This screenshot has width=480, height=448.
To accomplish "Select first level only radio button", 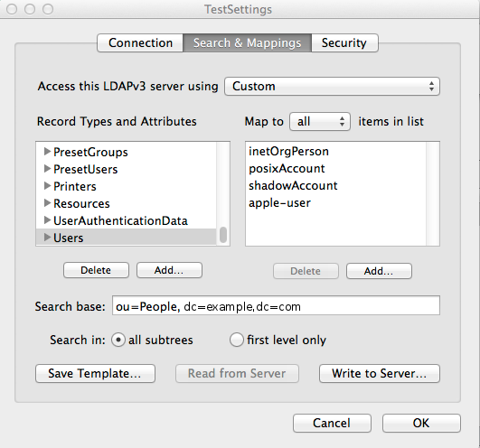I will pyautogui.click(x=237, y=340).
